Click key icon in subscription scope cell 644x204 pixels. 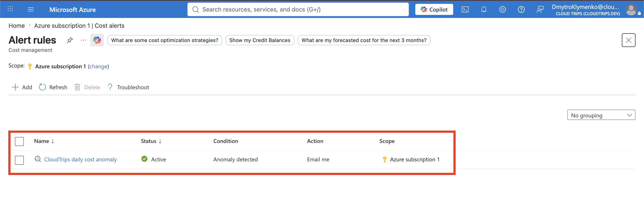coord(384,159)
